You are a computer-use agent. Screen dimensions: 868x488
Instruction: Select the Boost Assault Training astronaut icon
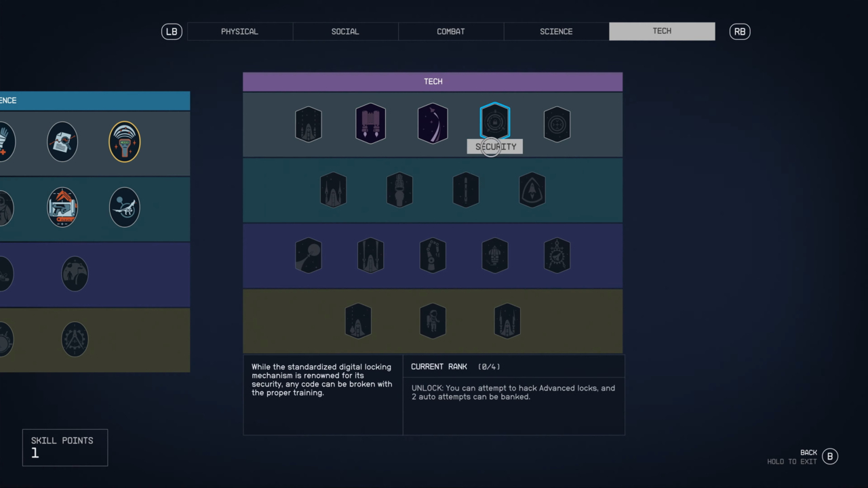coord(433,321)
